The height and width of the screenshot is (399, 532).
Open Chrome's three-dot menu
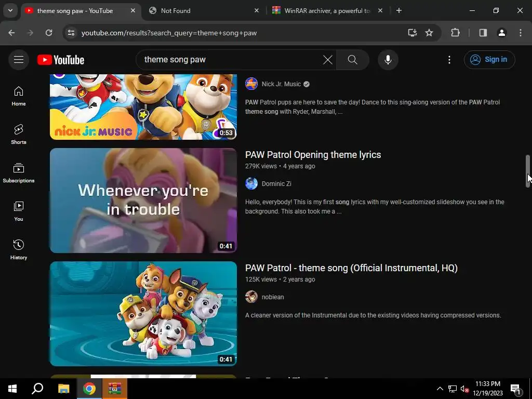click(x=521, y=33)
